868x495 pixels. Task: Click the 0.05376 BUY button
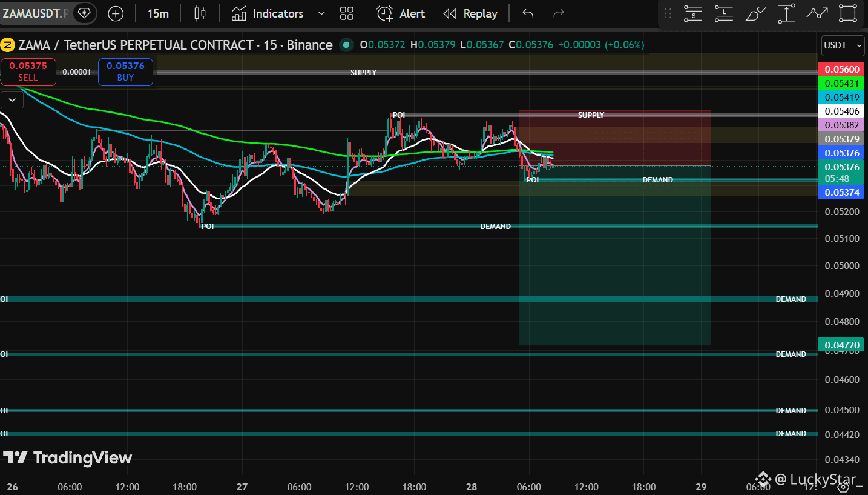pyautogui.click(x=125, y=71)
